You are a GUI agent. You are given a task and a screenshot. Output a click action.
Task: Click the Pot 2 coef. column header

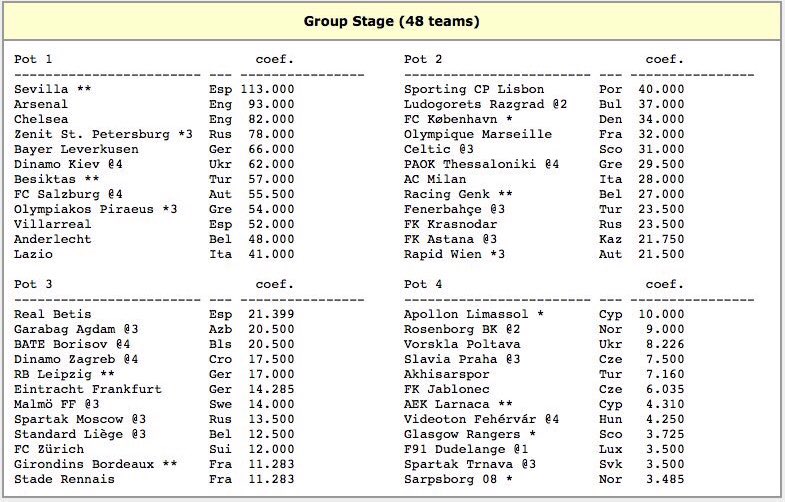[x=664, y=59]
